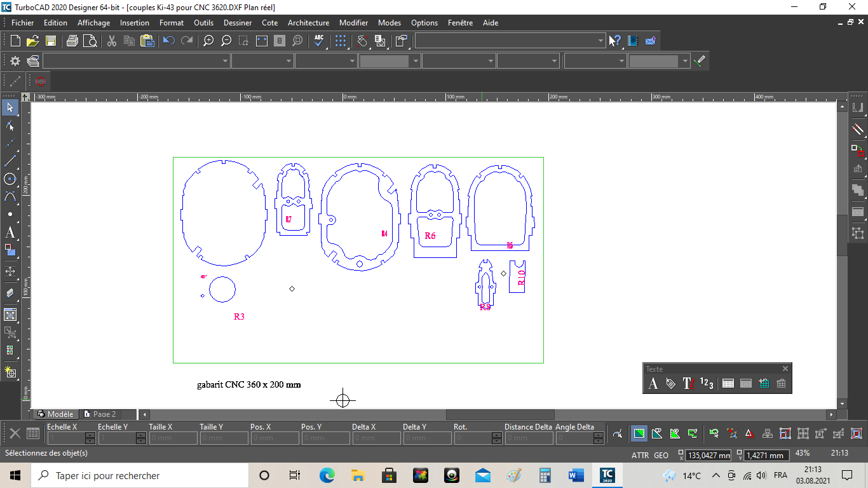868x488 pixels.
Task: Open Microsoft Word from the taskbar
Action: tap(576, 475)
